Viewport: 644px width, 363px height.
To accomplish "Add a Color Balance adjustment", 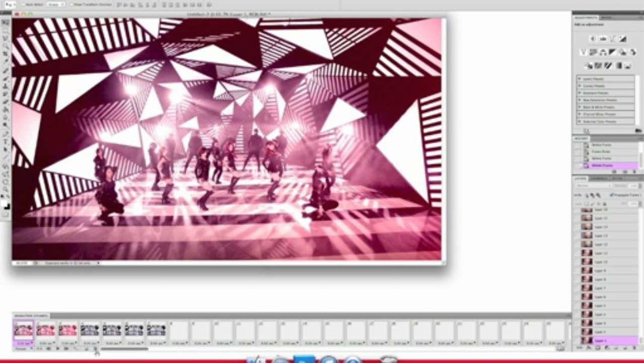I will point(603,52).
